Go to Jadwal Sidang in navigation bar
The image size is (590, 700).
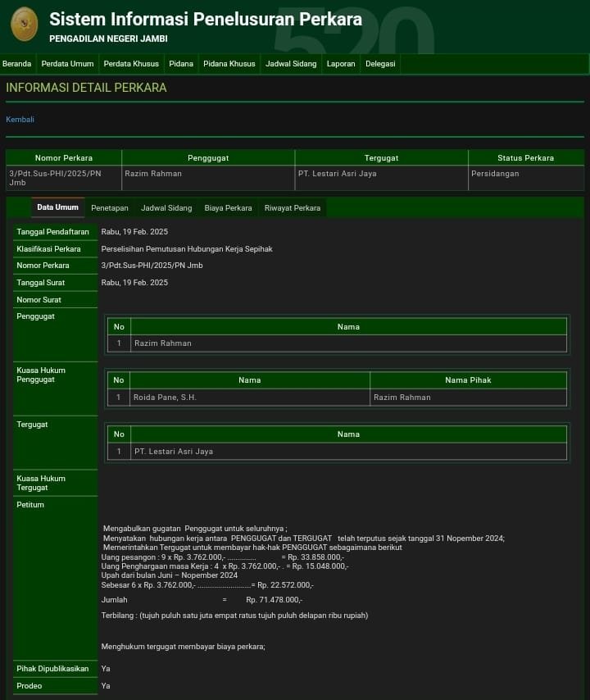291,64
